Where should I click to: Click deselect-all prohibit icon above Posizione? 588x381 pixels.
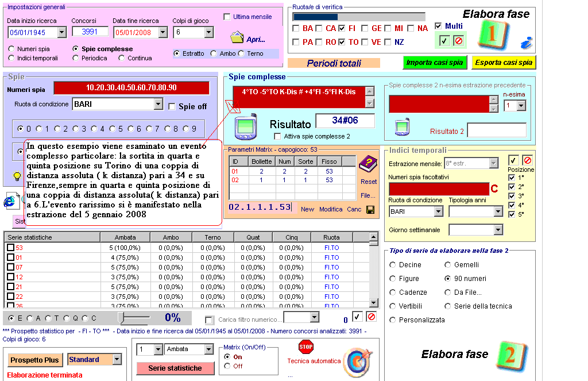coord(527,160)
